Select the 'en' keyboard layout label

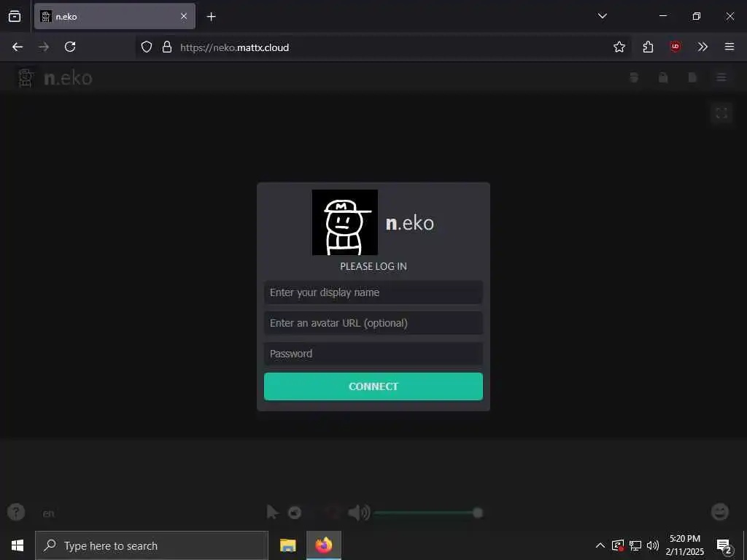[x=49, y=513]
